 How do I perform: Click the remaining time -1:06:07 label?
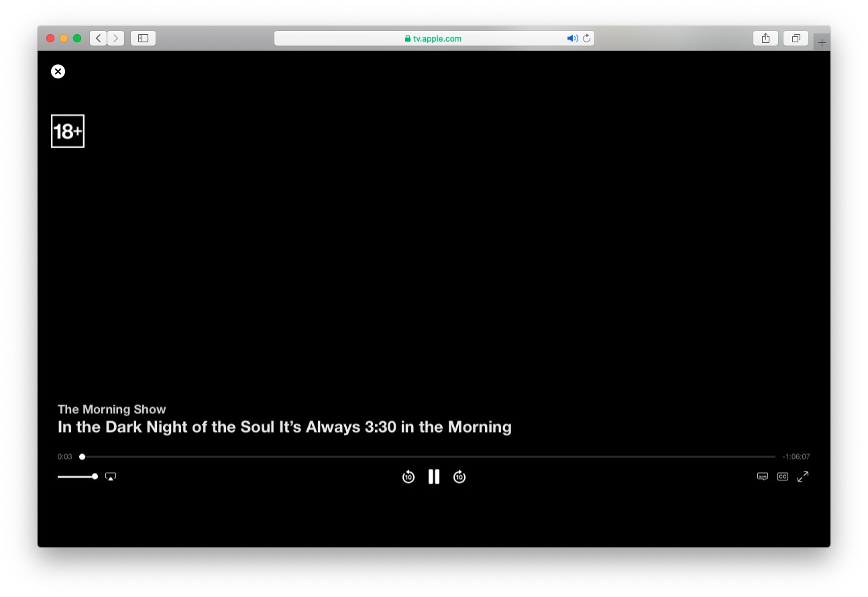click(796, 457)
